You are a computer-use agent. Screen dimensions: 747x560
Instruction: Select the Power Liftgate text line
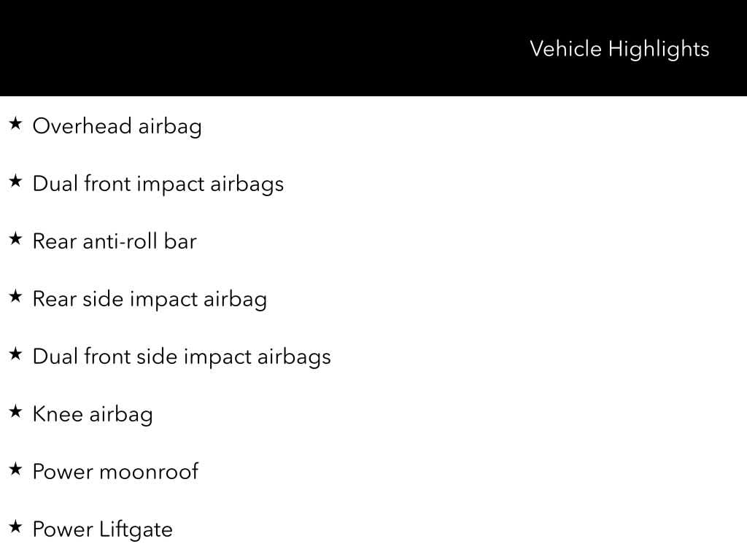point(102,529)
